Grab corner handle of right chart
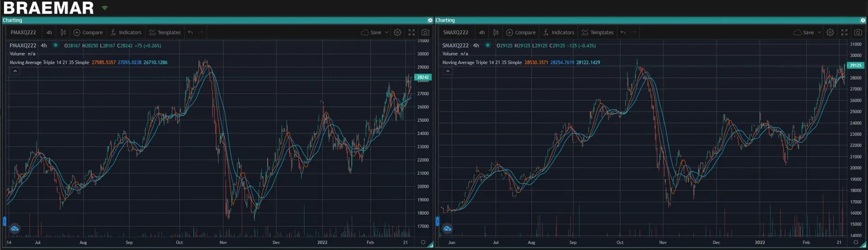Viewport: 868px width, 250px height. point(864,245)
